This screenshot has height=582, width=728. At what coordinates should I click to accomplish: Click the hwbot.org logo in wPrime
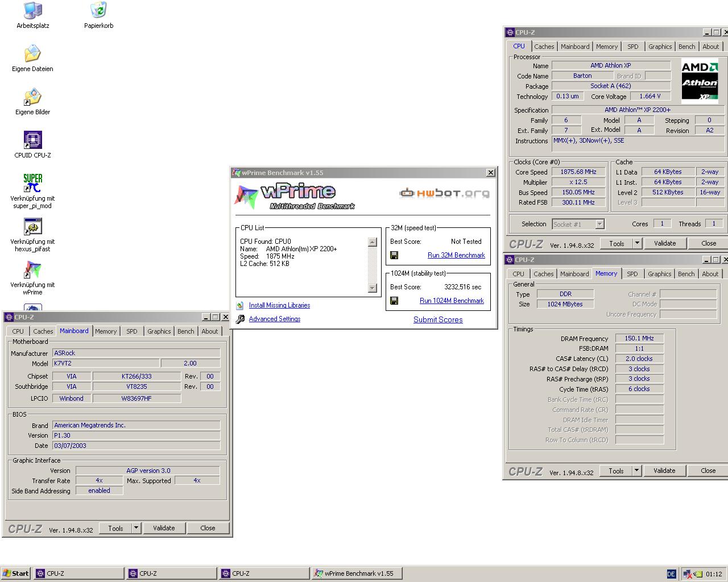point(444,193)
